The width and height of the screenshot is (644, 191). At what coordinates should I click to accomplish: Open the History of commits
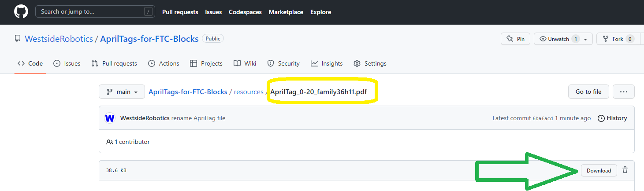[612, 118]
